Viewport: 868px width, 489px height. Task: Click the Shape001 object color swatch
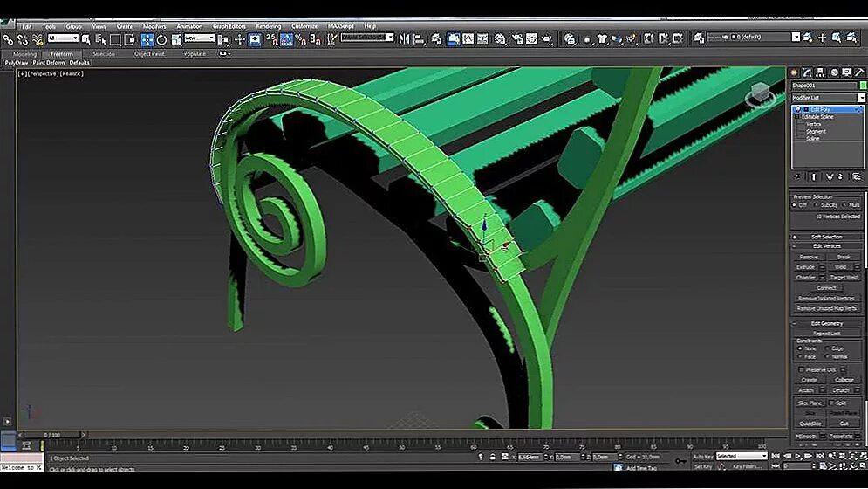[x=863, y=86]
